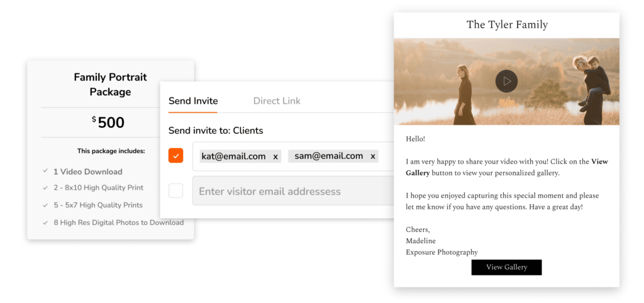Click the $500 package price
Screen dimensions: 644x303
click(111, 122)
